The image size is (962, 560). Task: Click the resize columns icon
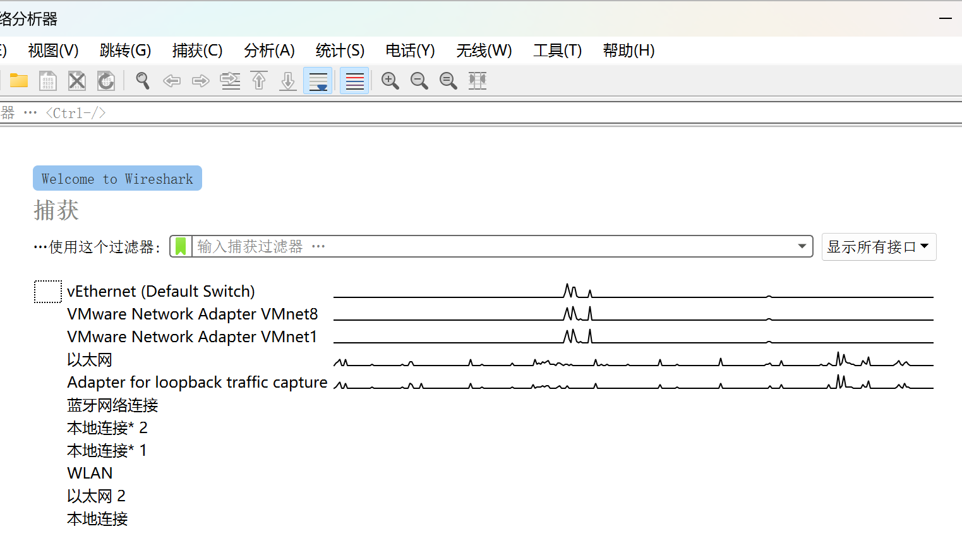pyautogui.click(x=478, y=81)
